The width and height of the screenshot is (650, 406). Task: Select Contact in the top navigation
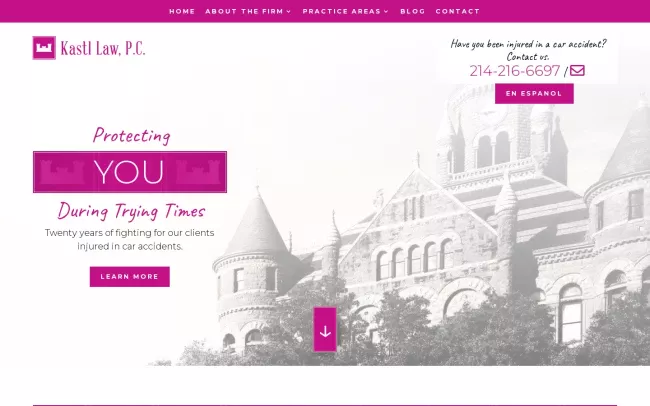click(457, 12)
